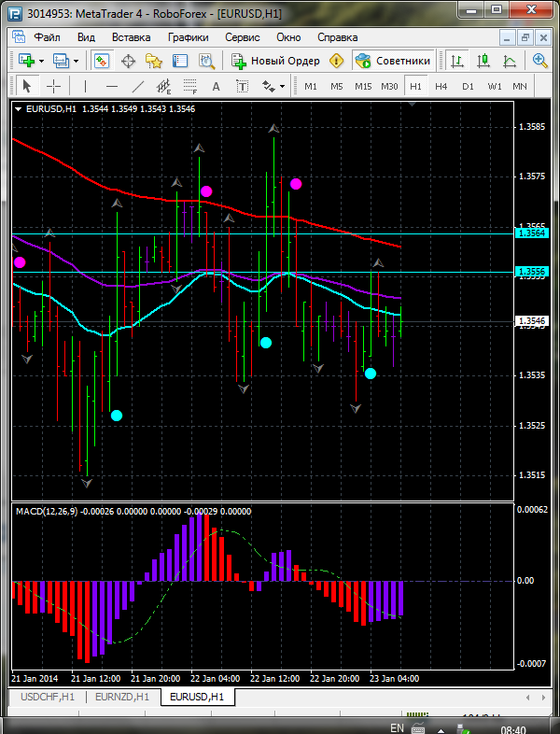Open the Navigator folder-star icon
560x734 pixels.
(x=154, y=61)
